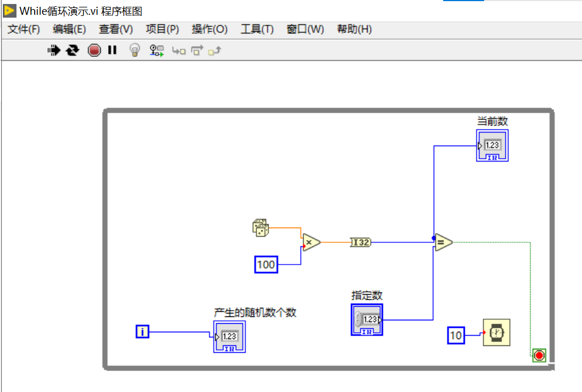Screen dimensions: 582x392
Task: Select the Multiply function node
Action: click(x=311, y=242)
